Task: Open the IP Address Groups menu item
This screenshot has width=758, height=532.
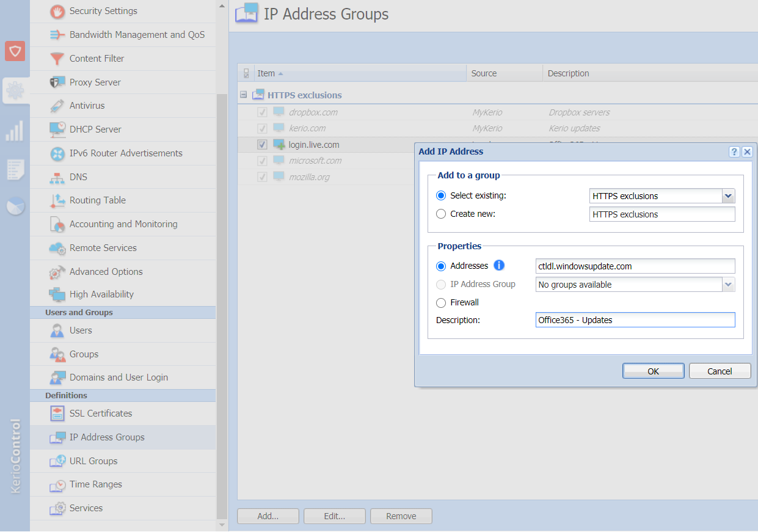Action: click(x=123, y=437)
